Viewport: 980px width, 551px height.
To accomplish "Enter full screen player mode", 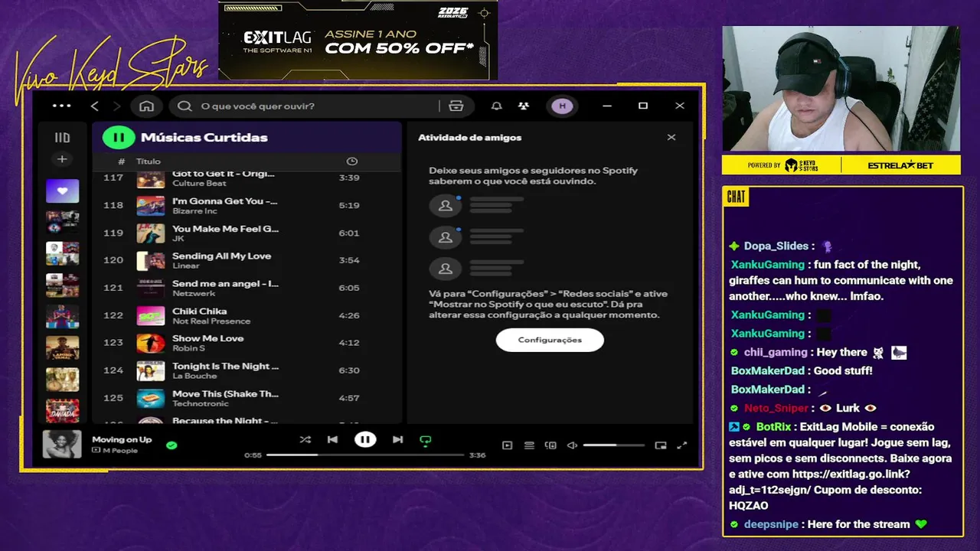I will coord(682,445).
